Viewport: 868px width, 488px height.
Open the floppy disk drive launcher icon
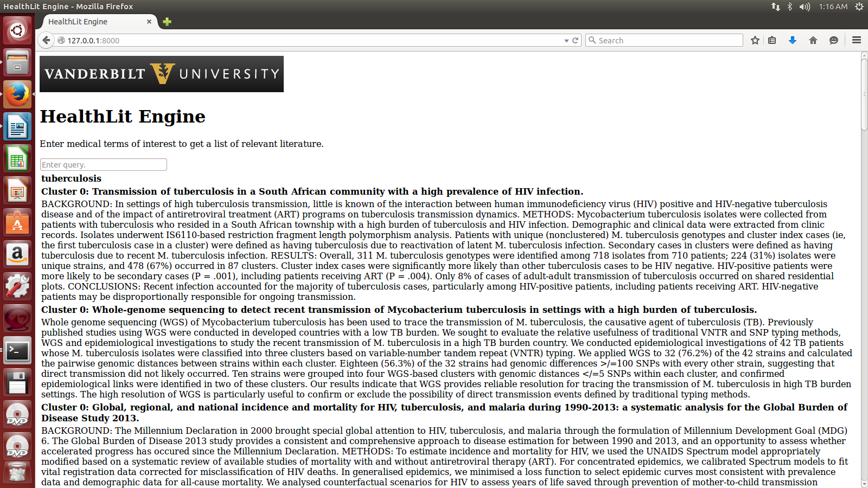coord(17,383)
